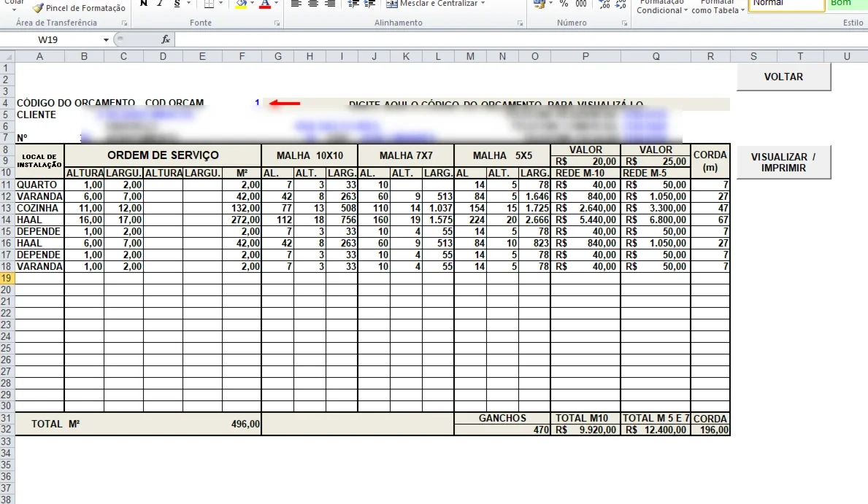Open font color dropdown arrow

pyautogui.click(x=276, y=4)
